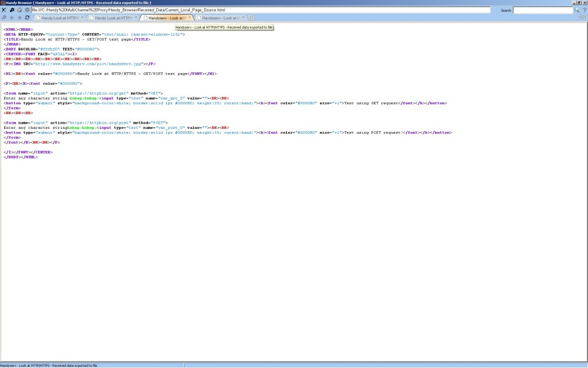The height and width of the screenshot is (368, 588).
Task: Open the gear settings icon in the address toolbar
Action: [12, 10]
